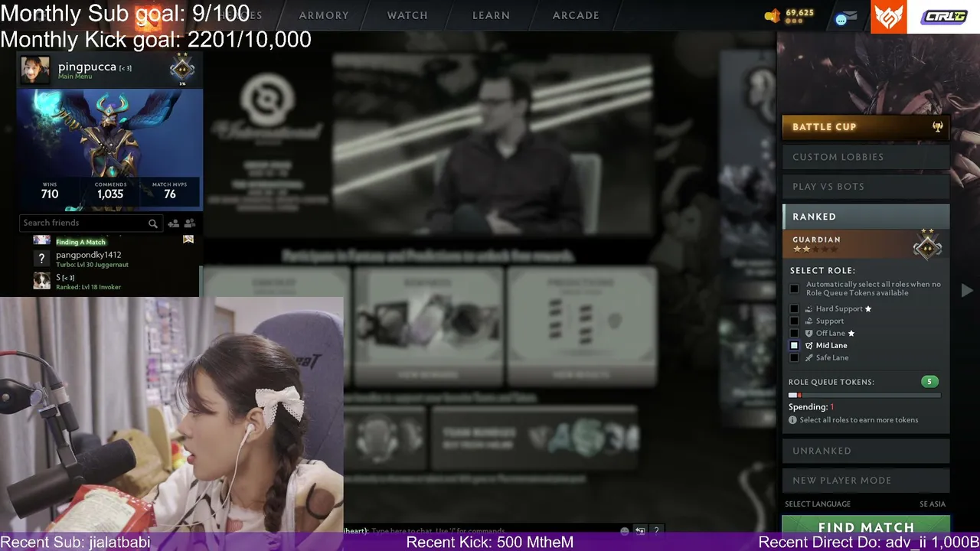Open the Arcade tab
This screenshot has height=551, width=980.
tap(576, 15)
